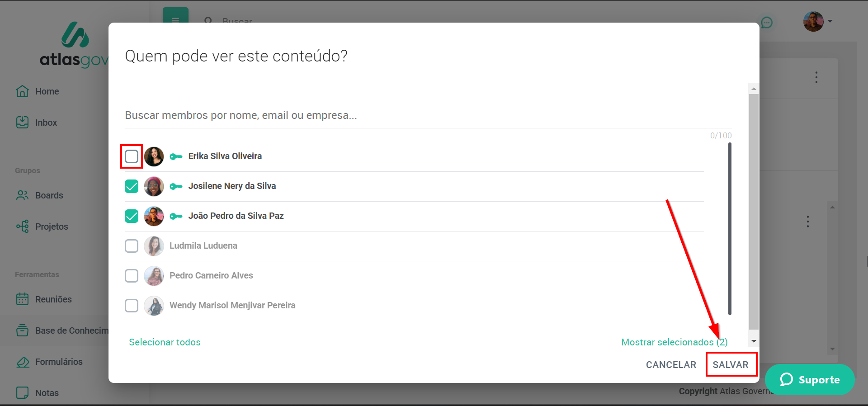The image size is (868, 406).
Task: Click the Formulários signature icon
Action: point(22,362)
